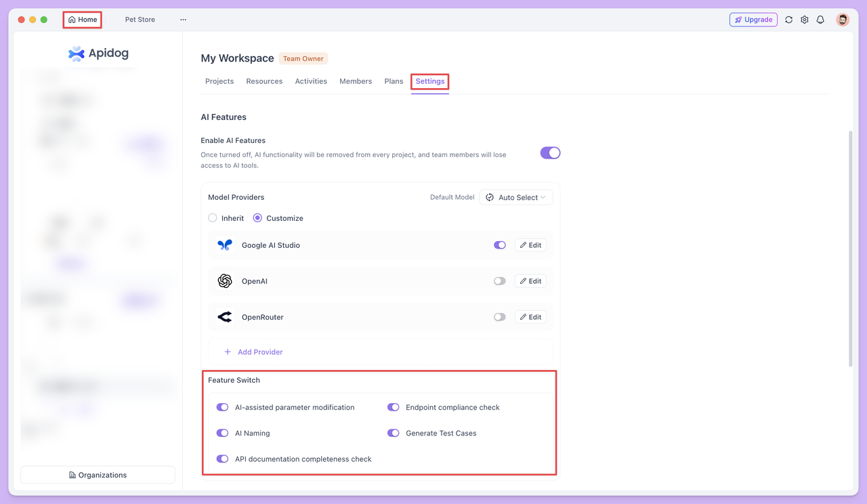Click the Add Provider button

pos(253,352)
